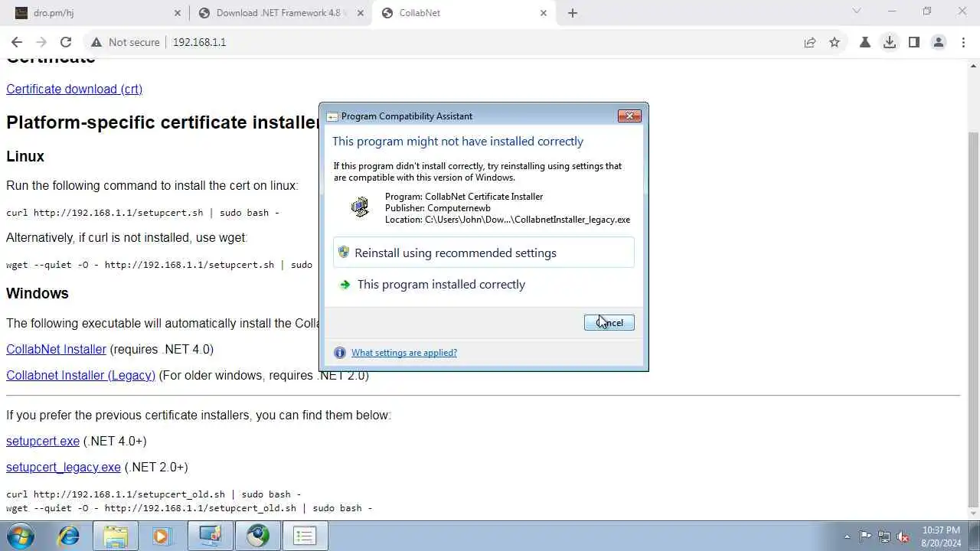The height and width of the screenshot is (551, 980).
Task: Launch Internet Explorer from taskbar
Action: (x=69, y=536)
